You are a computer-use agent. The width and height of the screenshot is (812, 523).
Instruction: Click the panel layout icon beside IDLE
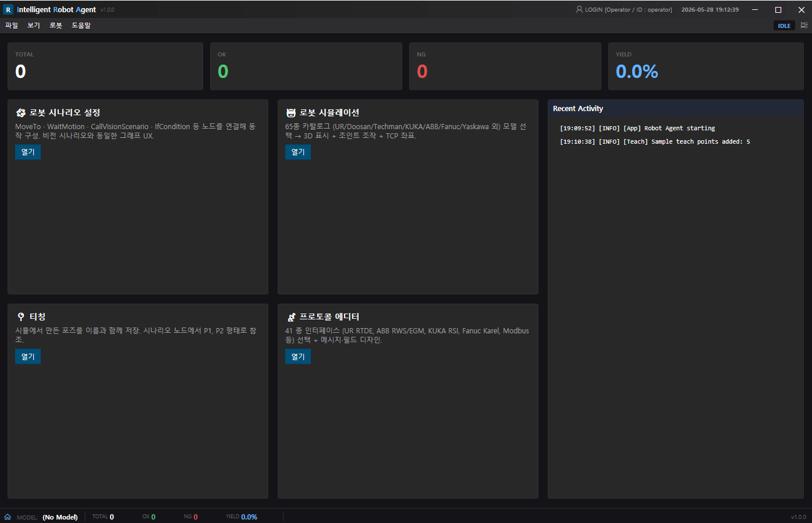[804, 26]
